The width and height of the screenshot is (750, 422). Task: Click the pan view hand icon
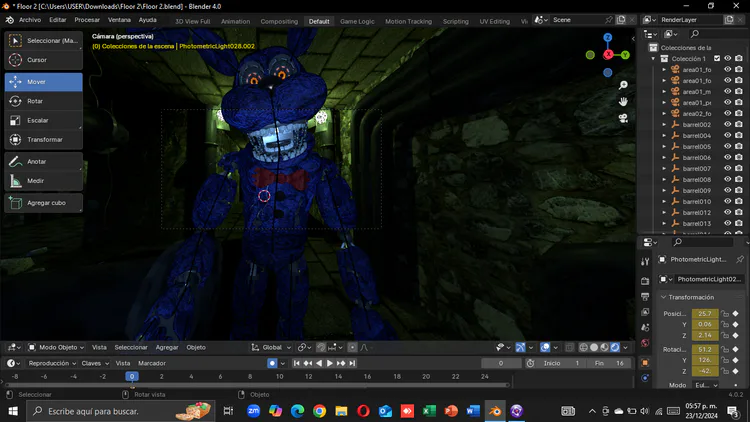tap(623, 101)
